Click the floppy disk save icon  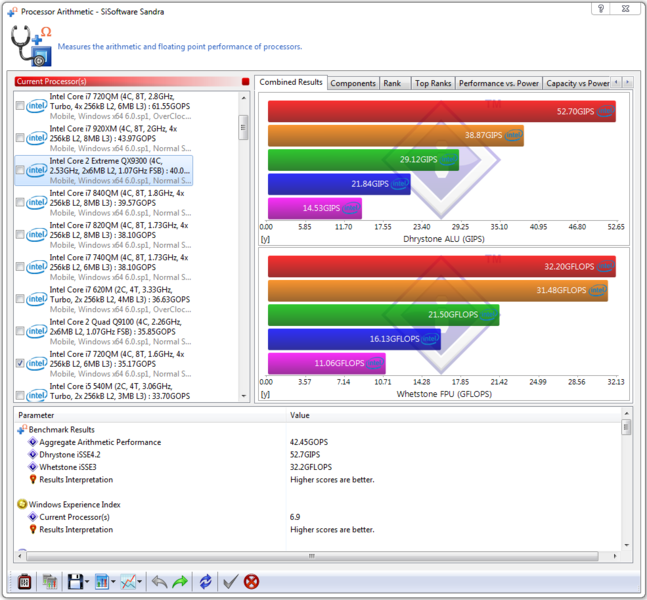[x=76, y=582]
